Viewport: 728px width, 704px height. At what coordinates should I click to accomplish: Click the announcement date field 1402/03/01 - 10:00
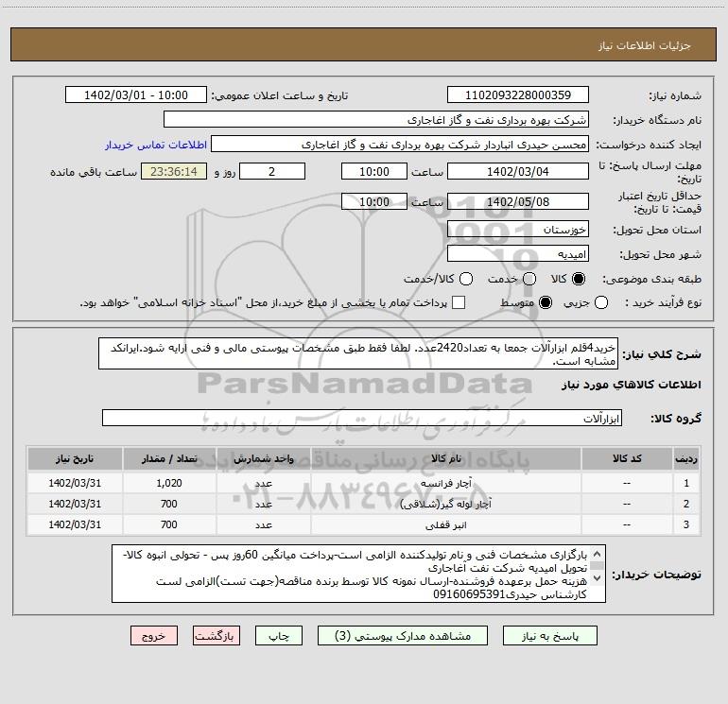click(136, 94)
